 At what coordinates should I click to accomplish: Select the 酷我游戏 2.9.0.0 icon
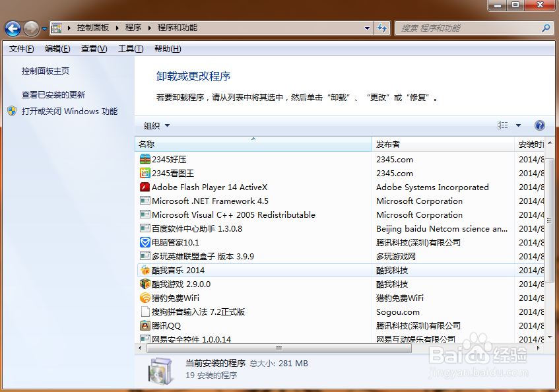point(145,284)
